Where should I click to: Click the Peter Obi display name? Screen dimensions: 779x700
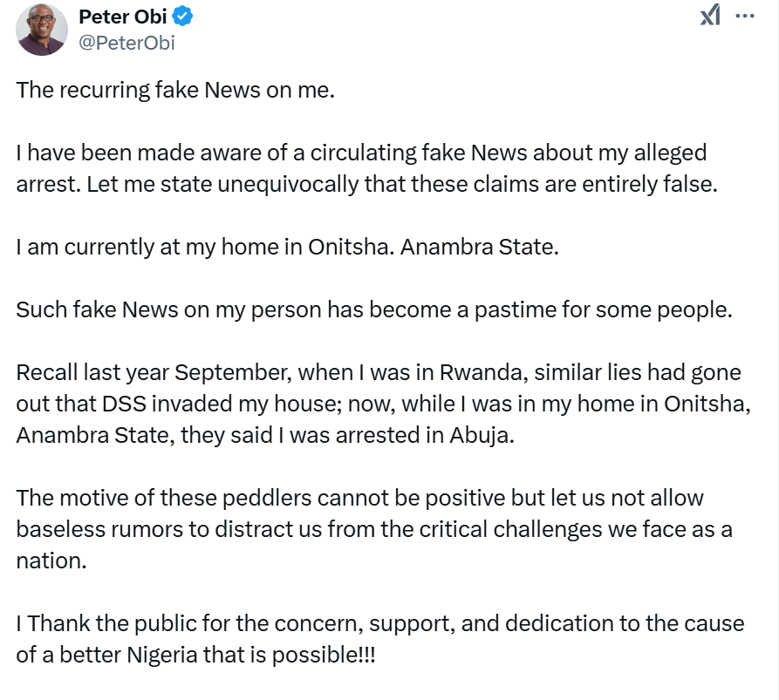click(x=123, y=17)
